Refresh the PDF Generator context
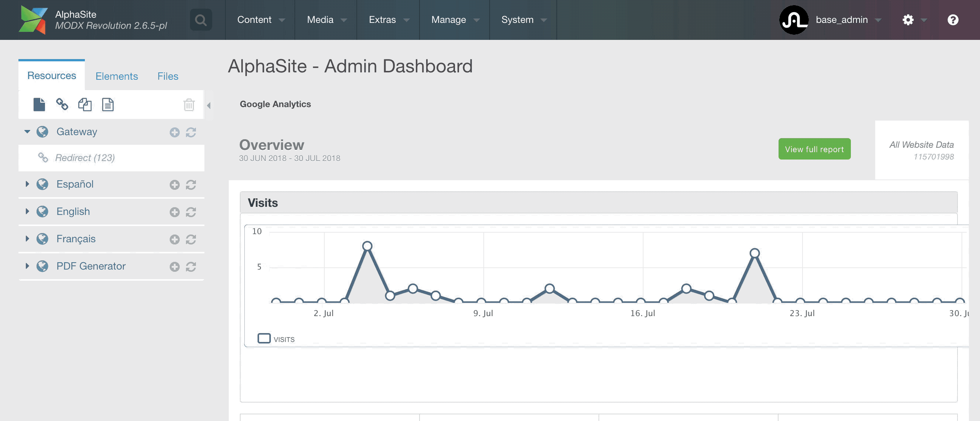Image resolution: width=980 pixels, height=421 pixels. (191, 267)
